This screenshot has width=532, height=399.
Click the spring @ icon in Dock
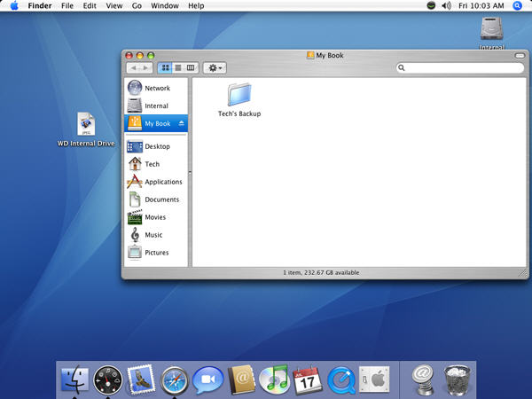pyautogui.click(x=423, y=380)
